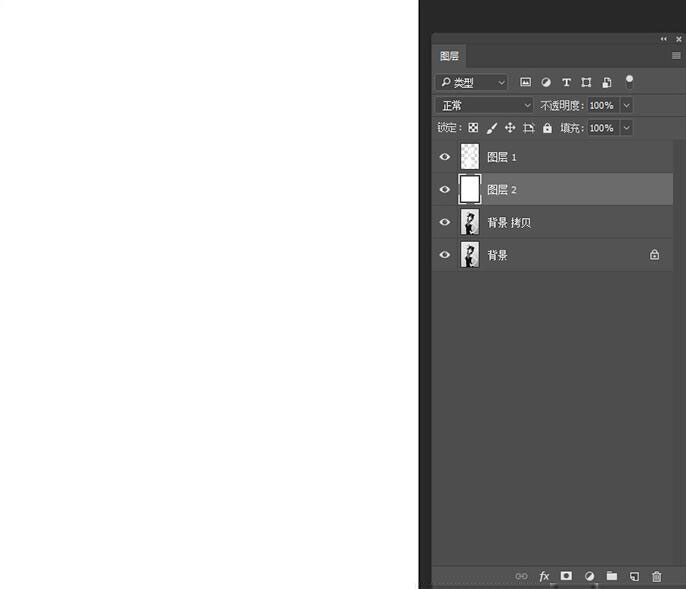The image size is (686, 589).
Task: Open the 不透明度 opacity slider arrow
Action: pyautogui.click(x=626, y=105)
